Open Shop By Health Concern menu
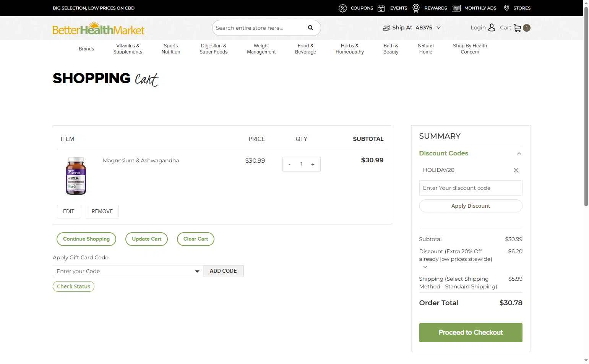 point(470,49)
